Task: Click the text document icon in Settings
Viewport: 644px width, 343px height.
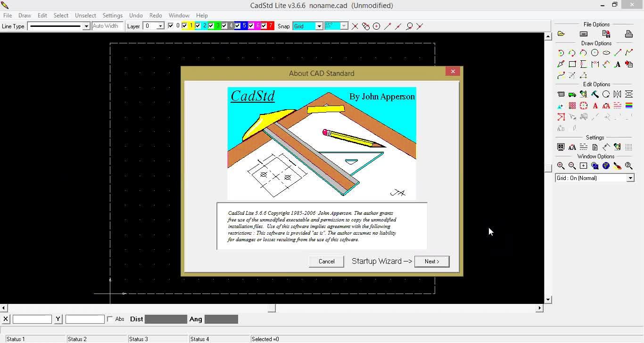Action: coord(595,147)
